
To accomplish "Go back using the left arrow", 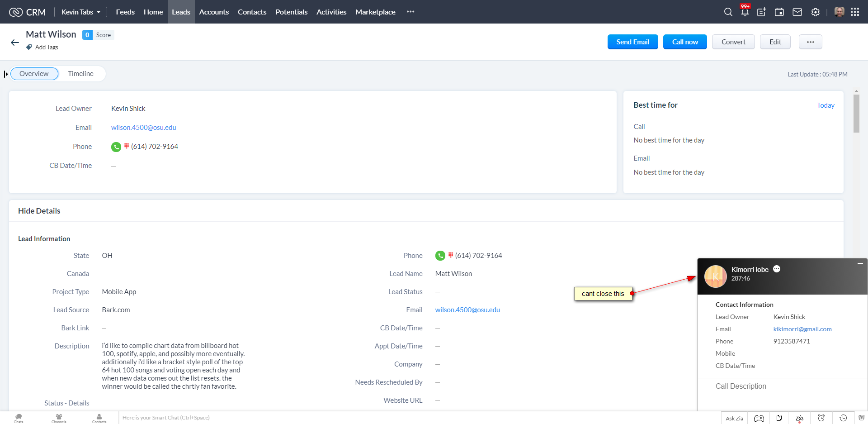I will (x=15, y=43).
